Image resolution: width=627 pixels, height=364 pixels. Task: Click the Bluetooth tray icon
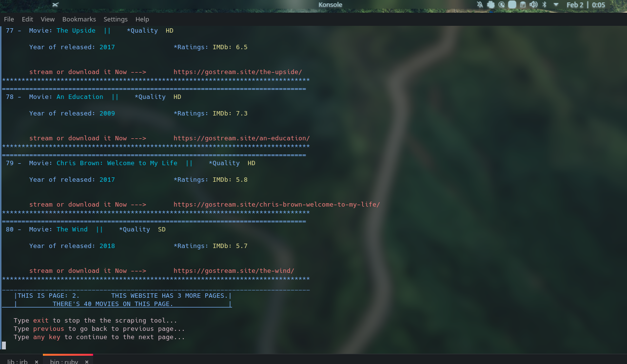(x=544, y=5)
